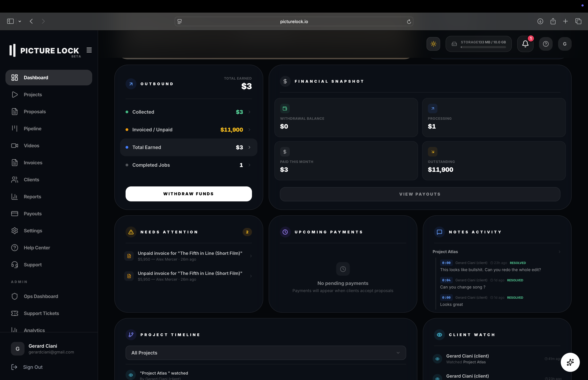
Task: Open notifications via the bell icon
Action: (x=525, y=44)
